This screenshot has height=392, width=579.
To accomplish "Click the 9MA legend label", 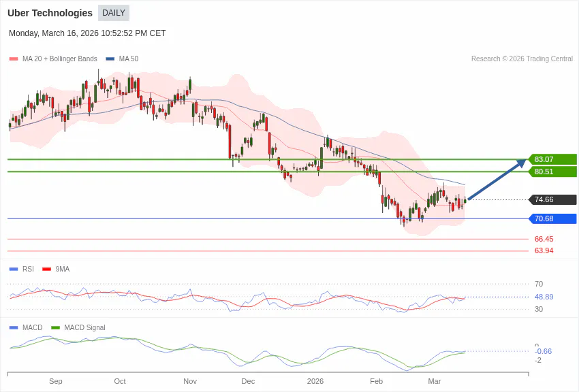I will tap(63, 269).
